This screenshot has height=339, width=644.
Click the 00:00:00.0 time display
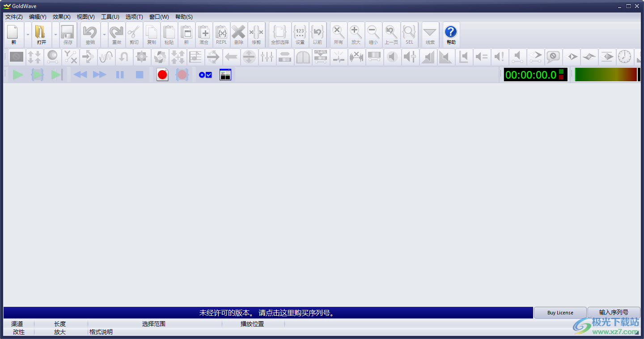(536, 75)
